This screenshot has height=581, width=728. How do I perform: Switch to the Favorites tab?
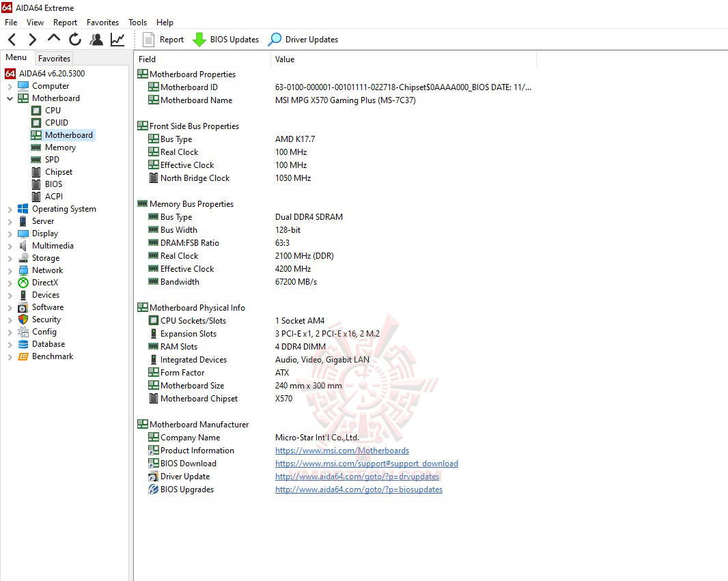point(55,59)
